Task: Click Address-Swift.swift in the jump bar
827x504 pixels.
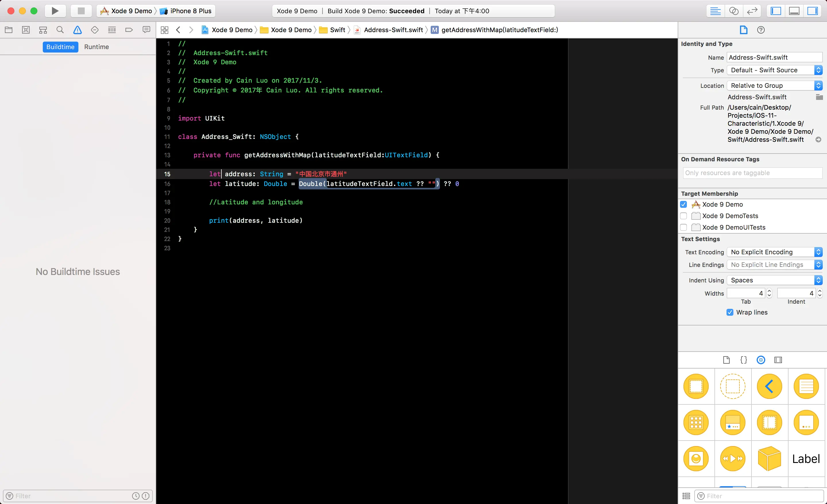Action: click(393, 30)
